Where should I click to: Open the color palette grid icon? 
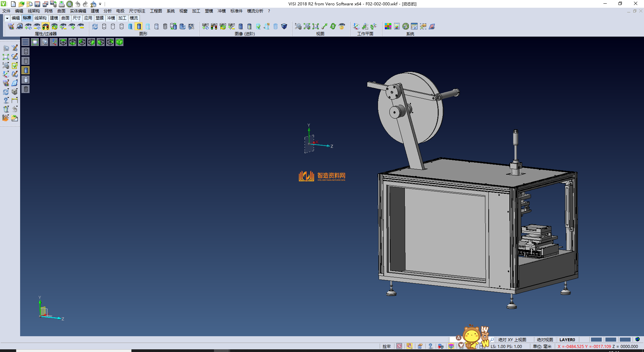[x=388, y=27]
